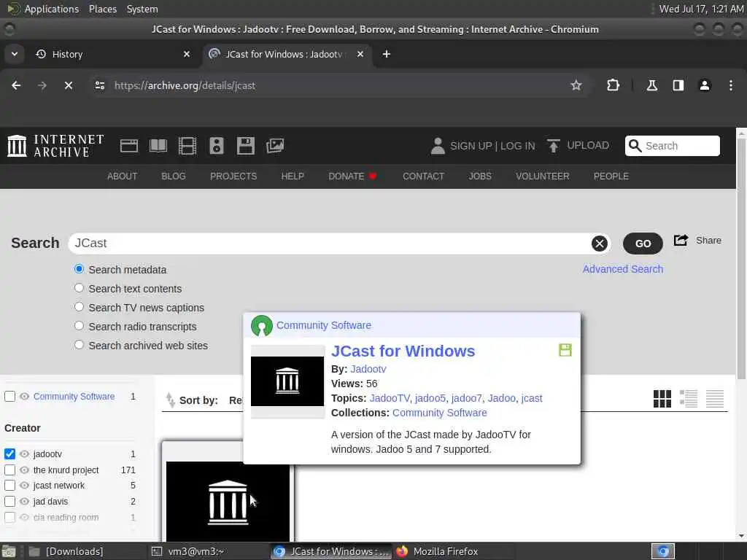The width and height of the screenshot is (747, 560).
Task: Close the History tab
Action: pos(187,54)
